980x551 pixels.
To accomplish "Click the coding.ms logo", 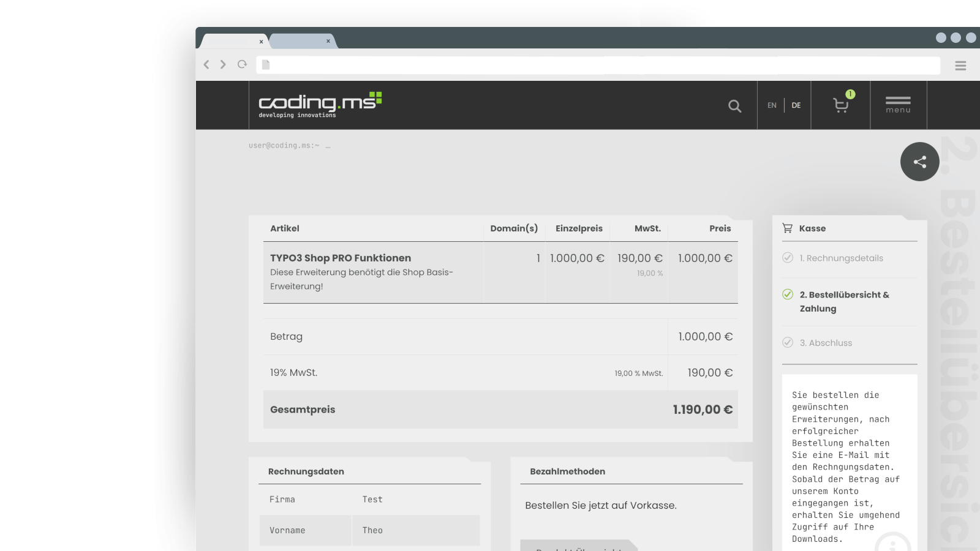I will click(x=320, y=105).
